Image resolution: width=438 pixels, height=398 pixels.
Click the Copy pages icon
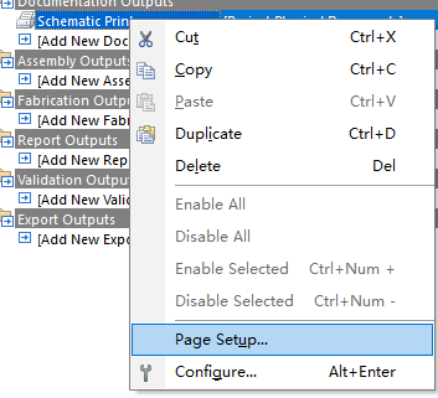[x=146, y=70]
